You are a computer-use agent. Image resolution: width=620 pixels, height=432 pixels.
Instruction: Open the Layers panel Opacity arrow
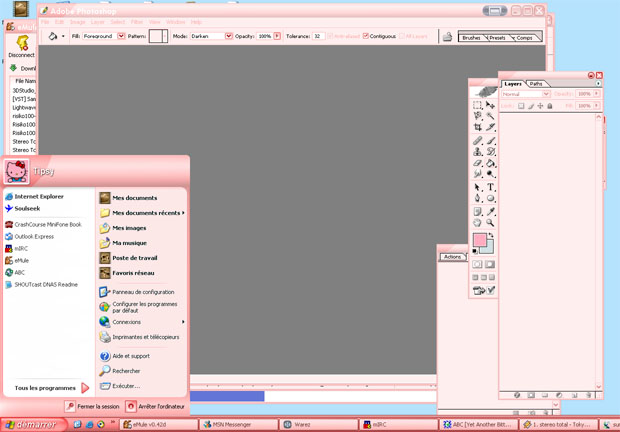coord(596,94)
